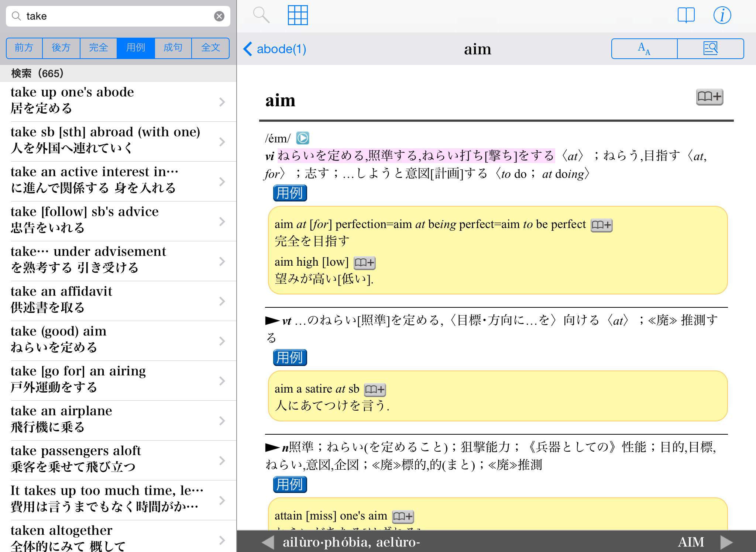Click the magnifier search icon in toolbar

pos(261,15)
